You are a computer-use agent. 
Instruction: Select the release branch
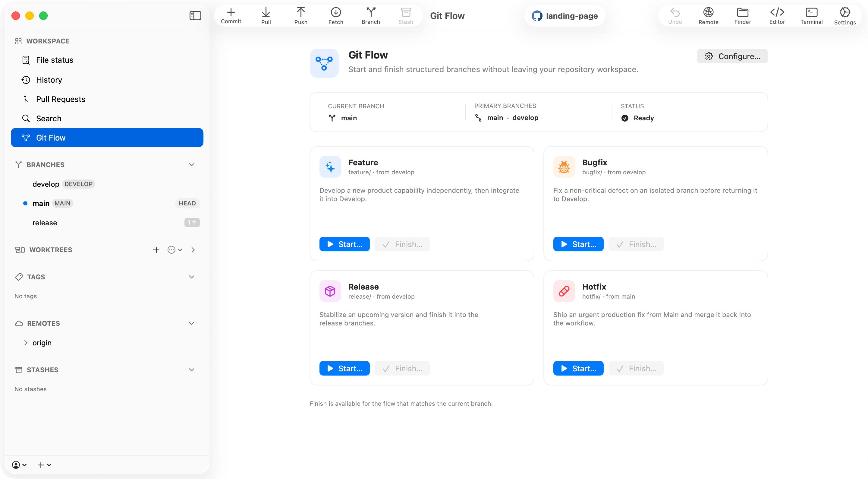107,223
